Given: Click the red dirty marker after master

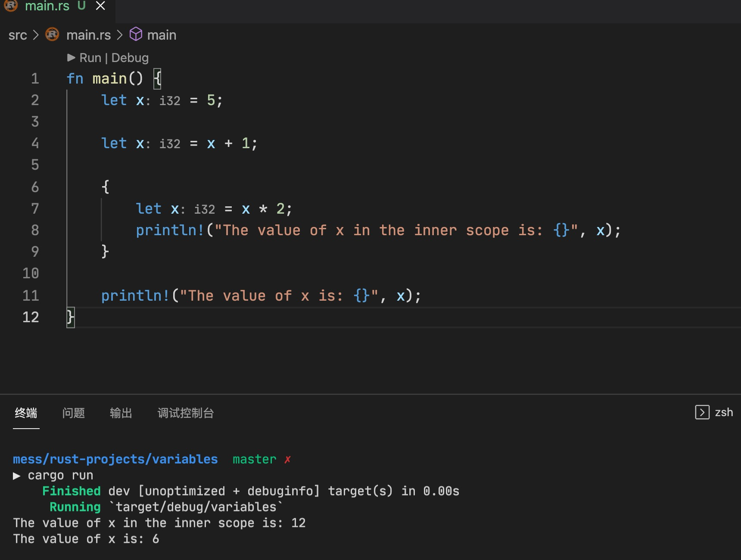Looking at the screenshot, I should pyautogui.click(x=287, y=460).
